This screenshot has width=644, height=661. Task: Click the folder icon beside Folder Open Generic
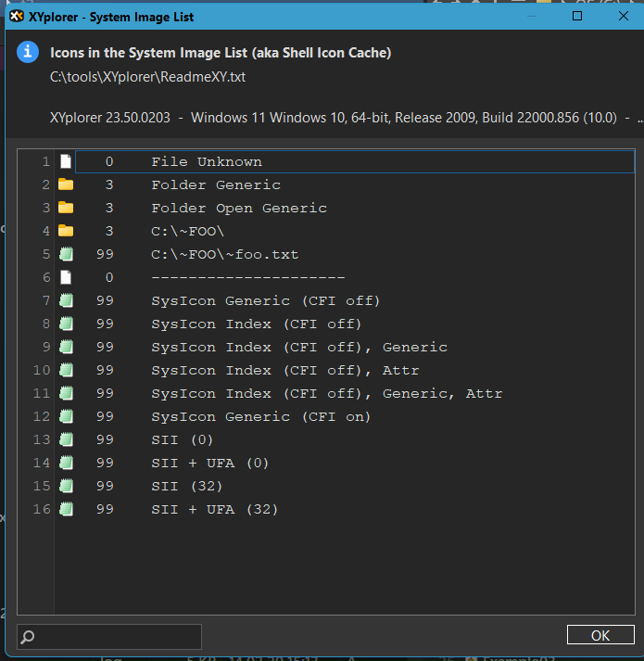pos(66,208)
